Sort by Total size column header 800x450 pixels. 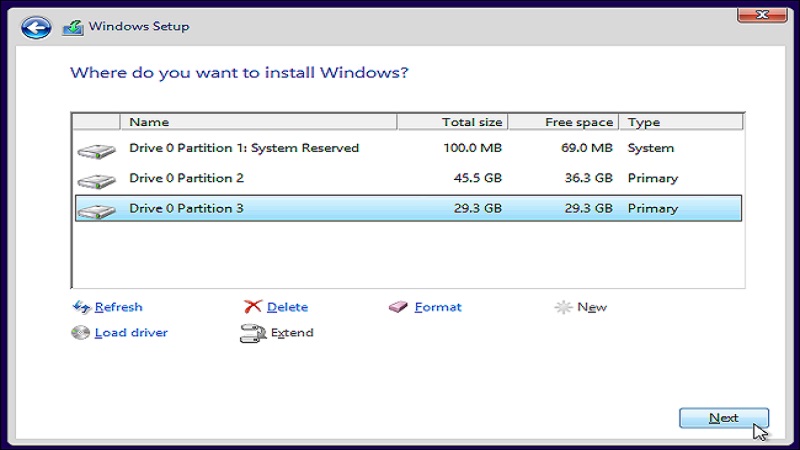click(x=452, y=122)
